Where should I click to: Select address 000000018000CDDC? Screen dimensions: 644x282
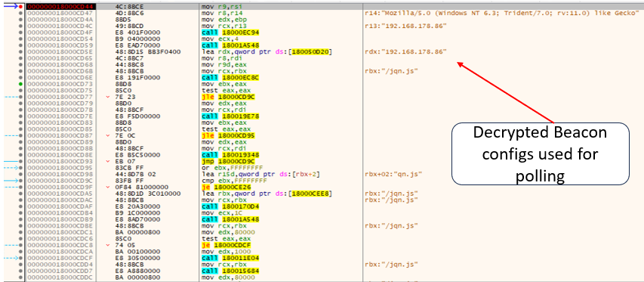[61, 277]
